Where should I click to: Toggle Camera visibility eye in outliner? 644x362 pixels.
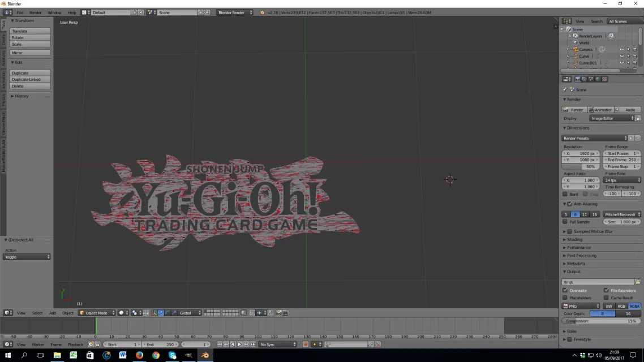tap(621, 50)
